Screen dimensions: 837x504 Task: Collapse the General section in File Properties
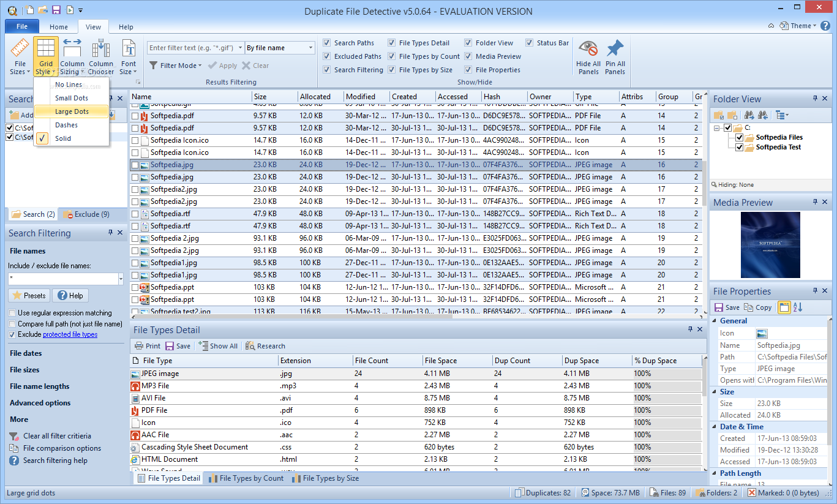tap(715, 321)
